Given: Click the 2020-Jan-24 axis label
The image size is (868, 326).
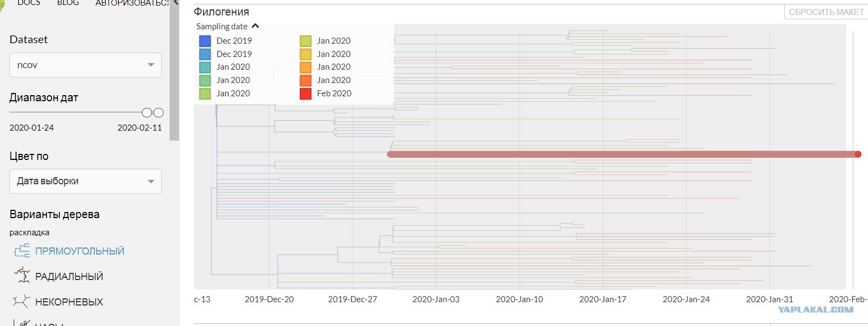Looking at the screenshot, I should tap(686, 299).
